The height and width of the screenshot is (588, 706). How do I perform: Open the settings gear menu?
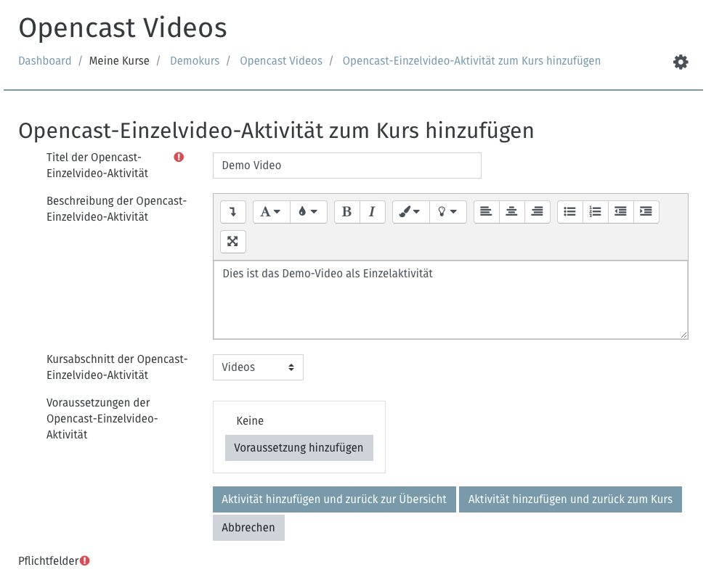pyautogui.click(x=681, y=62)
